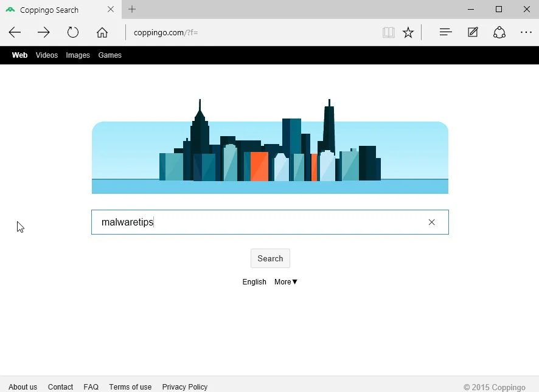Image resolution: width=539 pixels, height=392 pixels.
Task: Refresh the Coppingo page
Action: click(x=73, y=32)
